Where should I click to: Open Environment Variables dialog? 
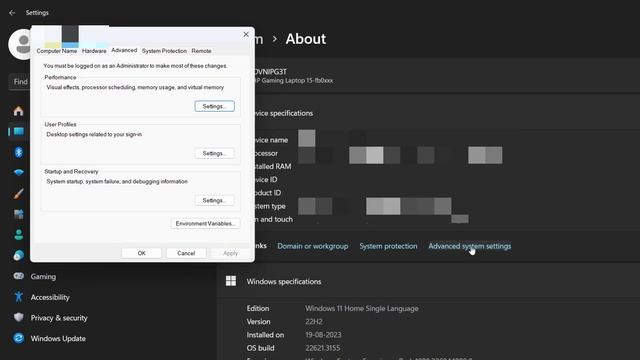coord(205,223)
